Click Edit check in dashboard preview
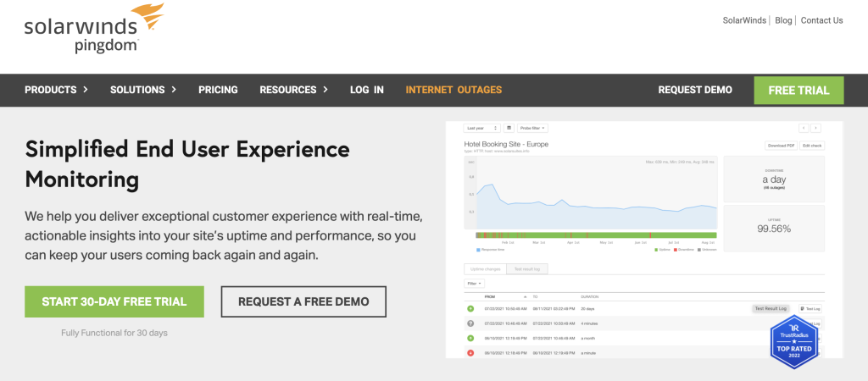The height and width of the screenshot is (381, 868). (813, 146)
